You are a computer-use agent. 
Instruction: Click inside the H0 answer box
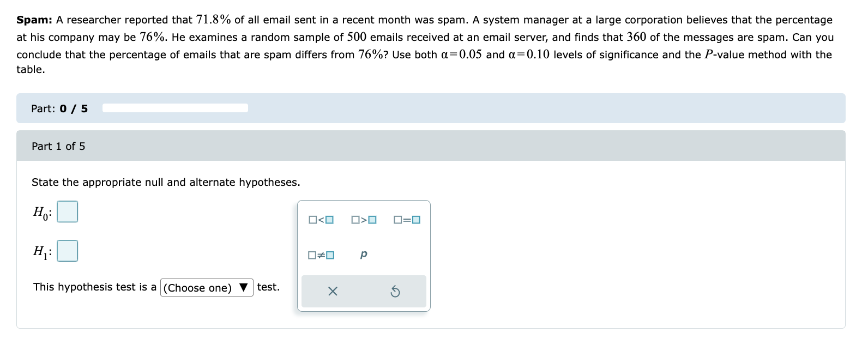click(x=67, y=211)
